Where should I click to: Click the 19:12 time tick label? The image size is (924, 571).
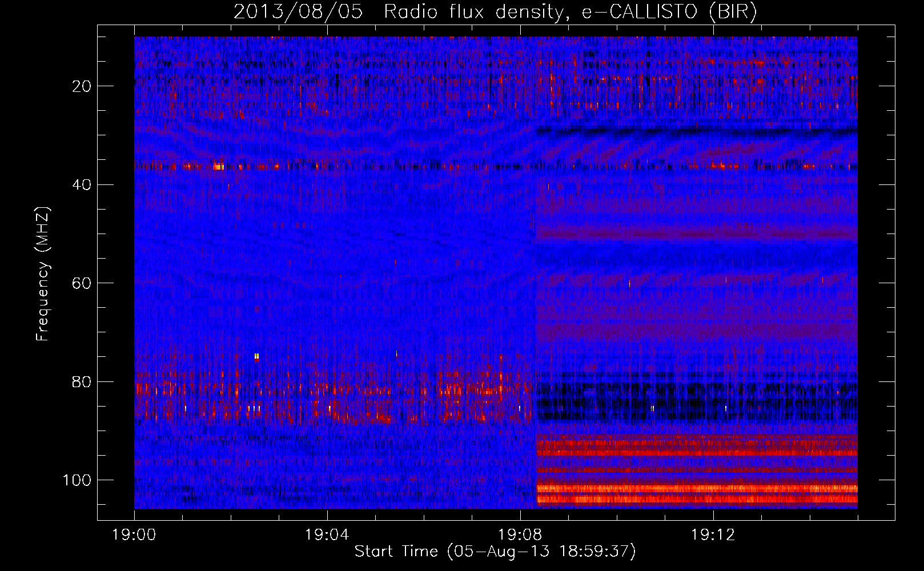point(713,535)
